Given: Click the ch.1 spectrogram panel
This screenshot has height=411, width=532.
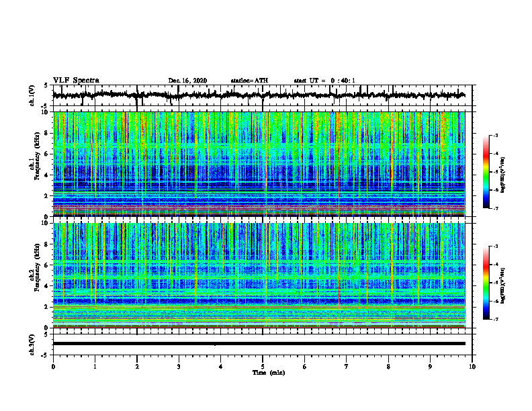Looking at the screenshot, I should click(x=259, y=164).
